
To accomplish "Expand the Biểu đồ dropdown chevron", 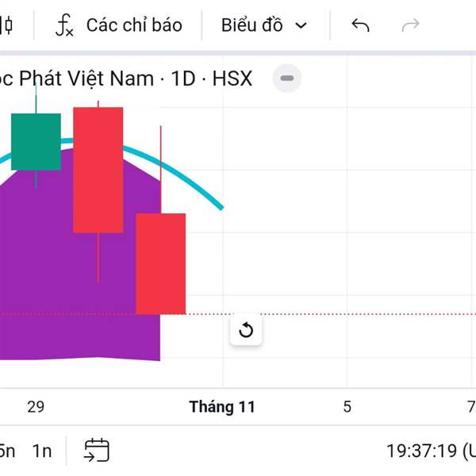I will coord(301,25).
